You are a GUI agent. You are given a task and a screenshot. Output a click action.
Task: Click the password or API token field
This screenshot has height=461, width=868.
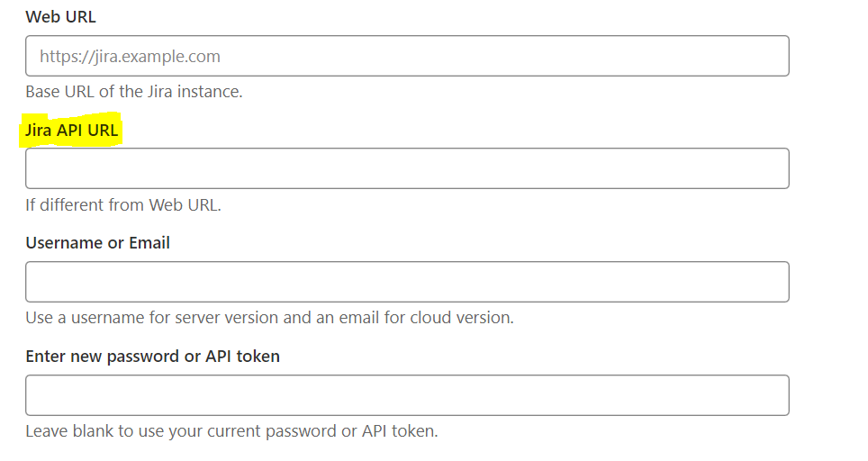click(x=407, y=395)
